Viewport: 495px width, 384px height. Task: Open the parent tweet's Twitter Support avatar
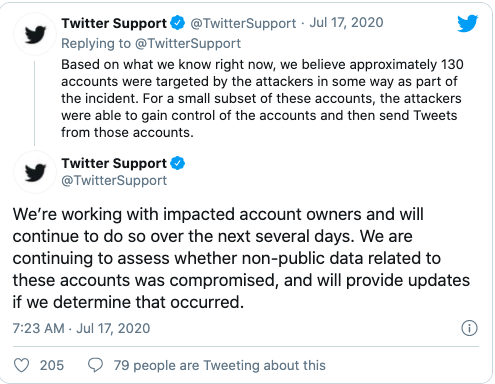point(35,34)
